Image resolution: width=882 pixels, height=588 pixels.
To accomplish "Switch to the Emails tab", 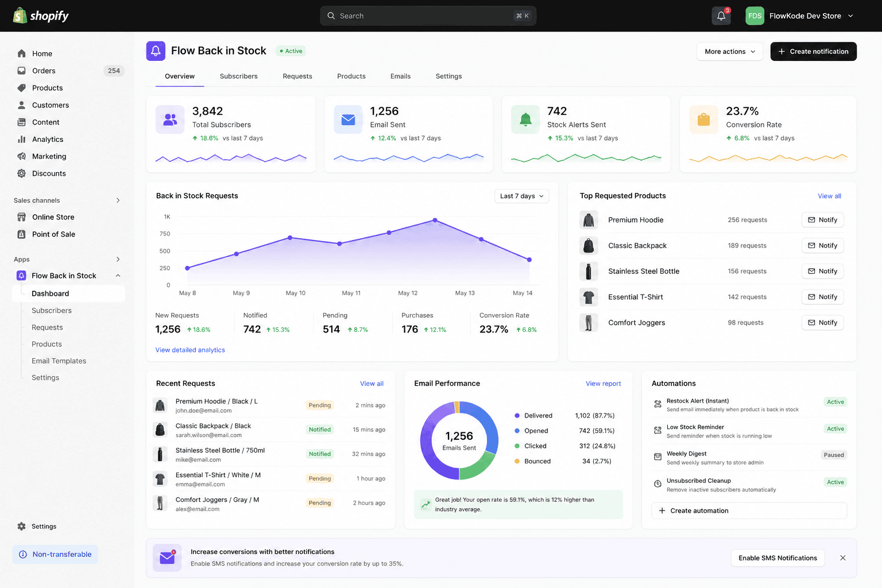I will point(400,76).
